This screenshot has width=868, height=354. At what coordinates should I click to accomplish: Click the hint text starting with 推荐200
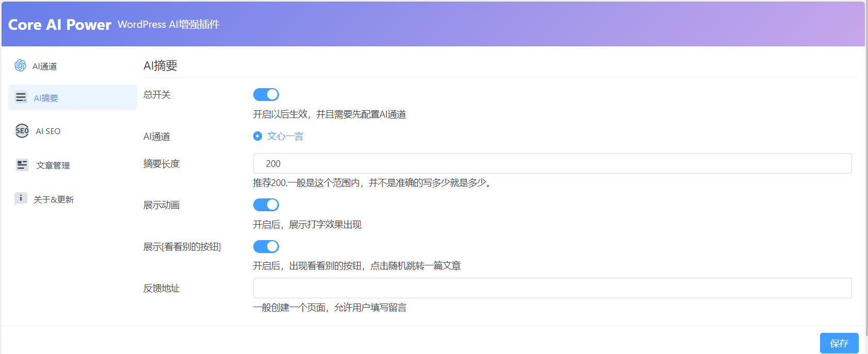(x=373, y=183)
